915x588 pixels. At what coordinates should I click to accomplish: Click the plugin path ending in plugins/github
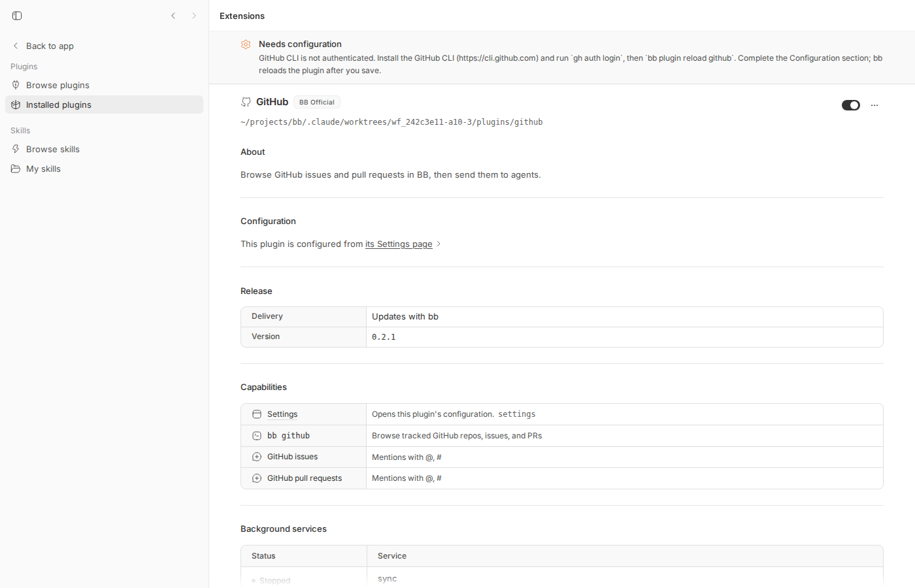(391, 122)
